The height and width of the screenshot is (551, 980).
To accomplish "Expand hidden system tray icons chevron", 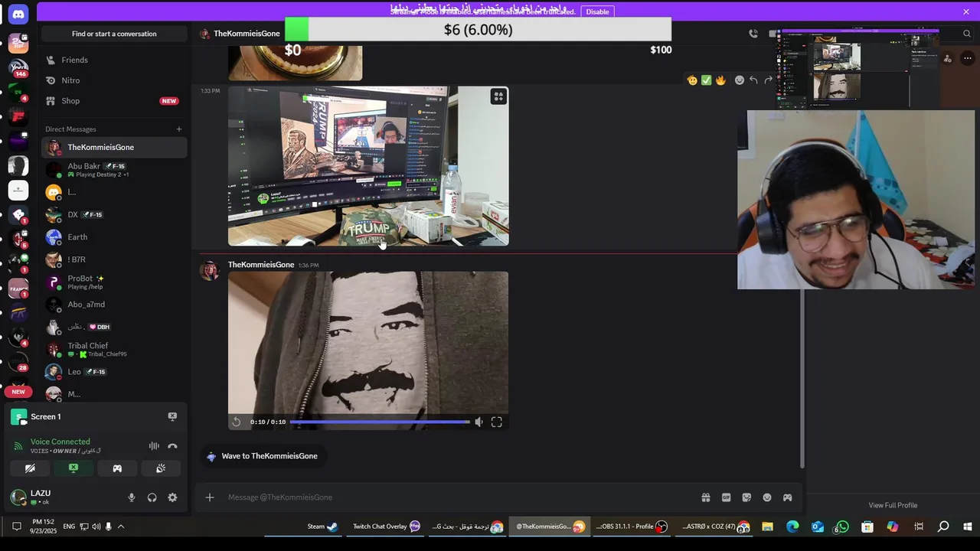I will pos(121,527).
